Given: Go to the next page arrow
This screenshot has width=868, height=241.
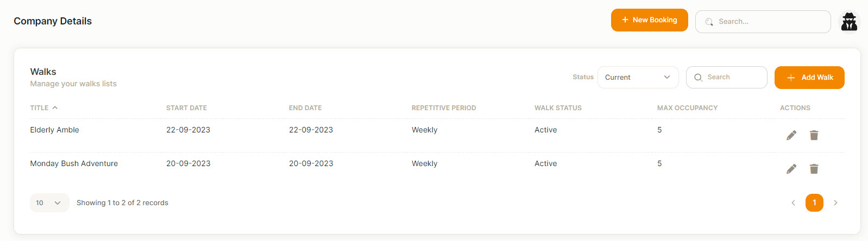Looking at the screenshot, I should coord(835,202).
